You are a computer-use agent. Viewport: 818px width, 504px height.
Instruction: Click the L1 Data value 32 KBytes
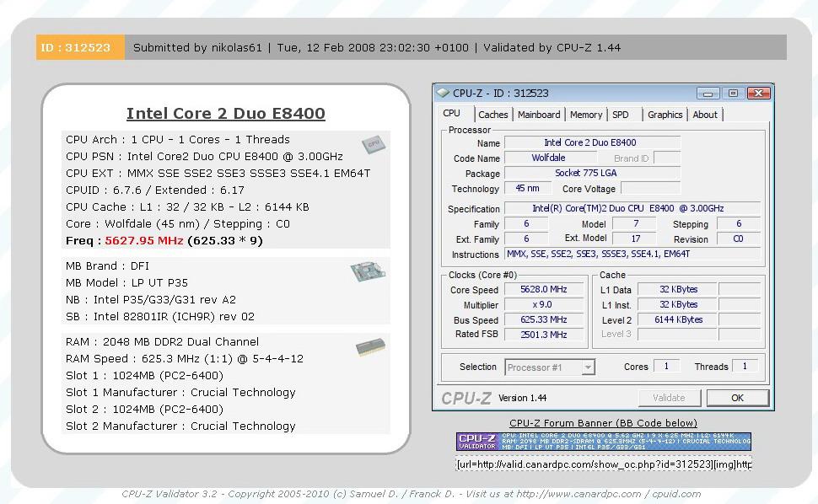coord(678,289)
